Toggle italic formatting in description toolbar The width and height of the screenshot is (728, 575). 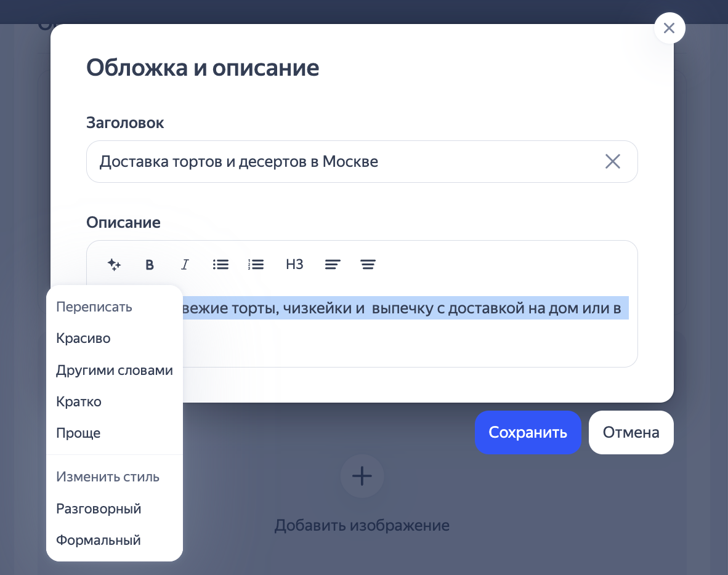click(184, 265)
